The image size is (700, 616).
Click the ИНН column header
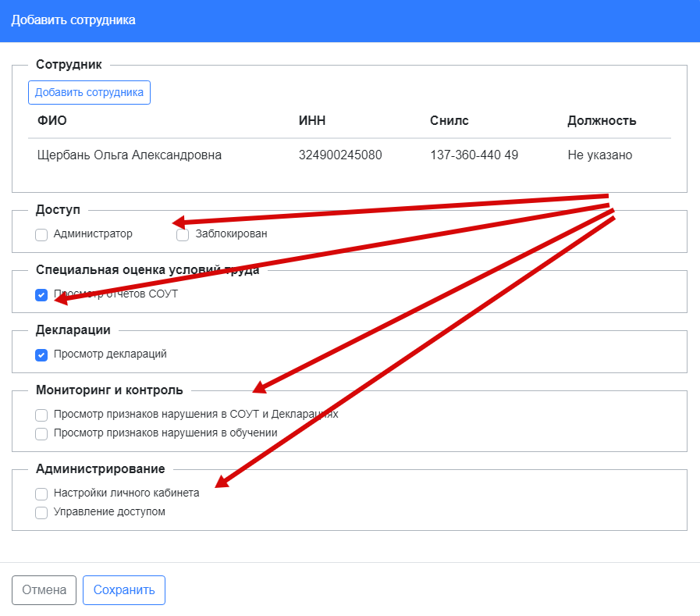pyautogui.click(x=312, y=121)
